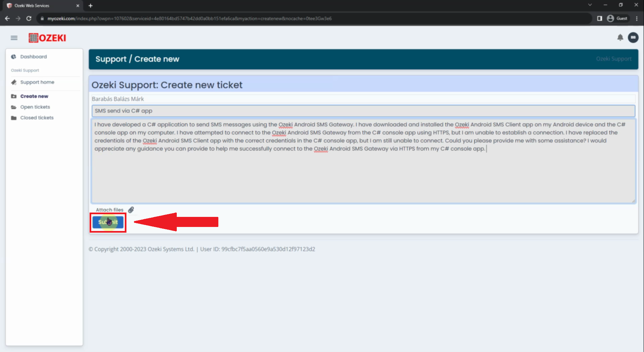This screenshot has height=352, width=644.
Task: View Closed tickets list
Action: click(37, 118)
